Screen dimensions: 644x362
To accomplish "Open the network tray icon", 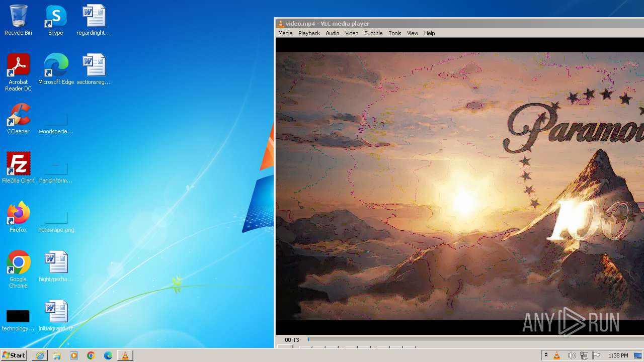I will tap(584, 355).
